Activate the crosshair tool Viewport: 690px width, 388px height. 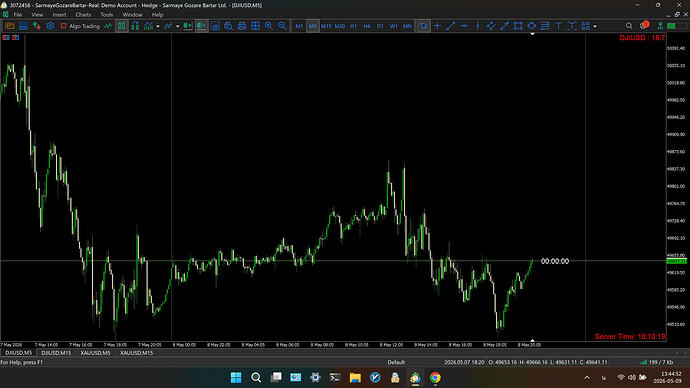tap(437, 26)
